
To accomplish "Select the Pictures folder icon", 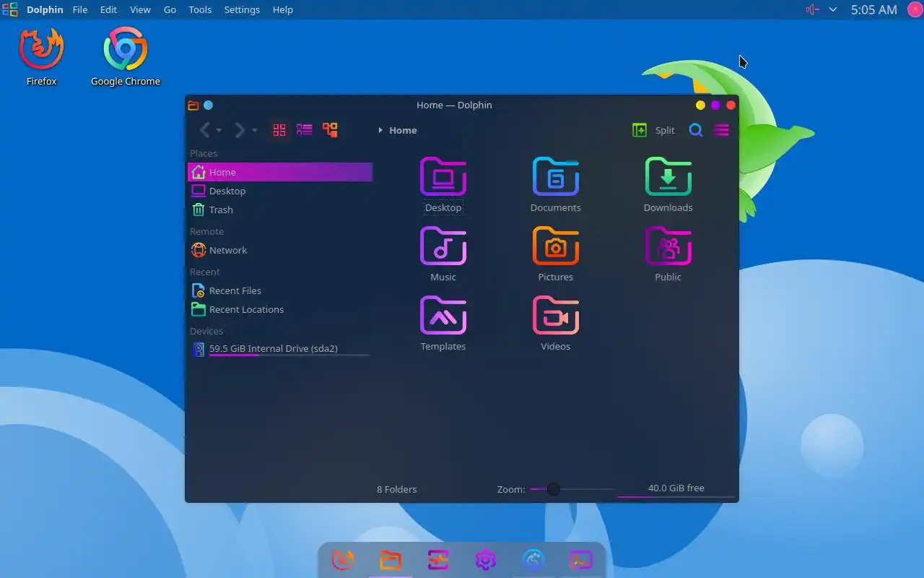I will point(556,246).
